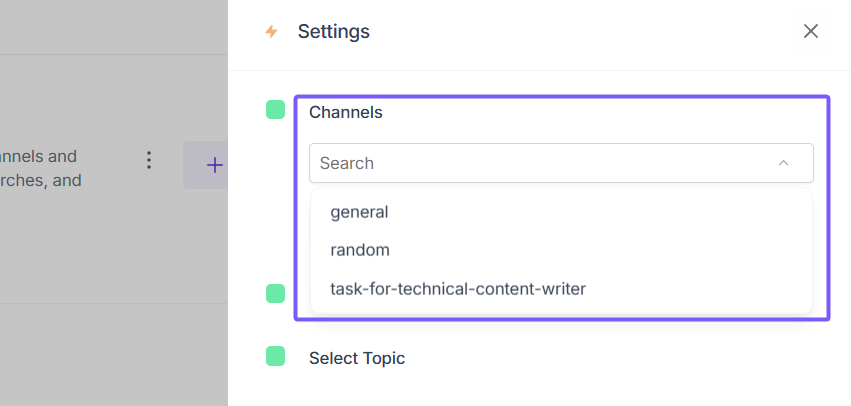This screenshot has width=851, height=406.
Task: Close the Settings panel with the X
Action: (x=811, y=31)
